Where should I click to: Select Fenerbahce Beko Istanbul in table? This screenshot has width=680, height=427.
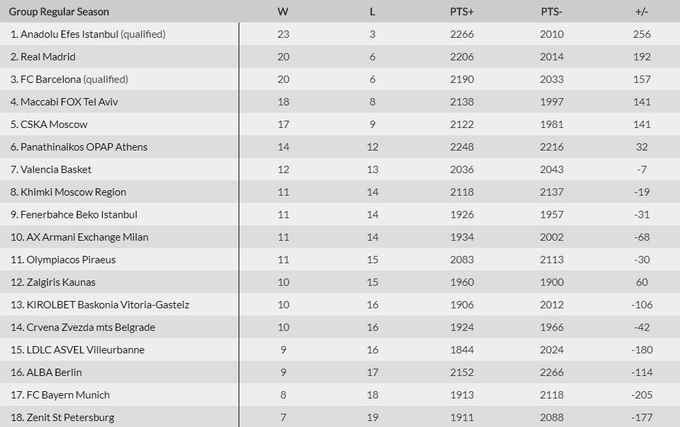click(x=79, y=214)
